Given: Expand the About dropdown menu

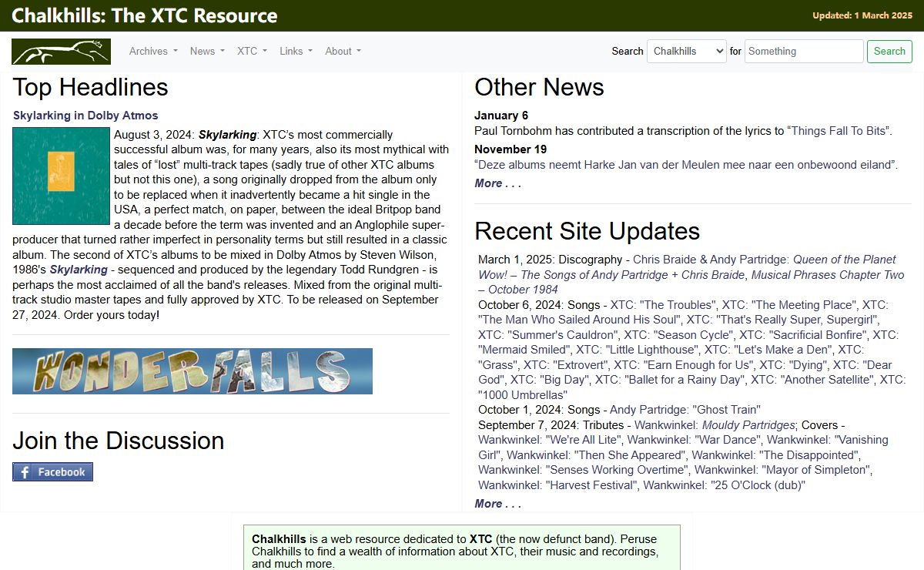Looking at the screenshot, I should click(343, 51).
